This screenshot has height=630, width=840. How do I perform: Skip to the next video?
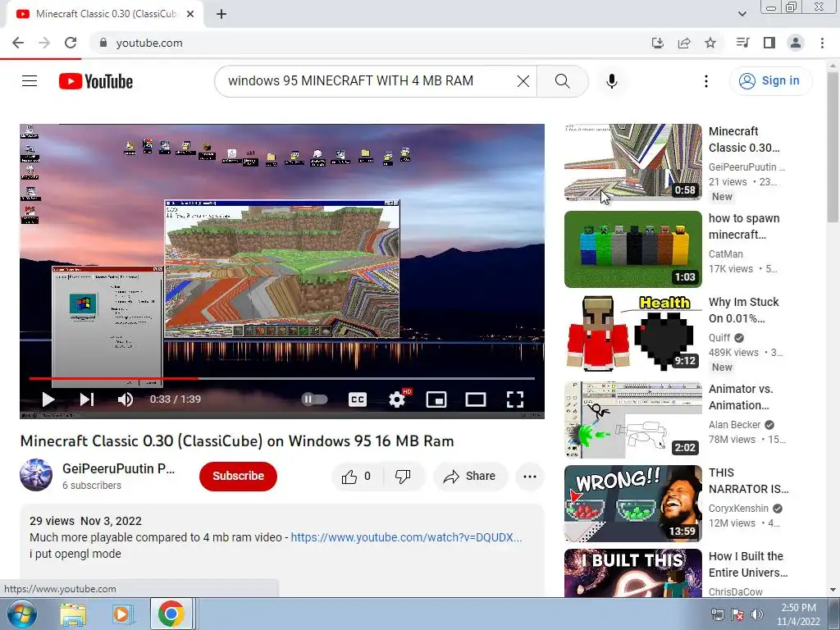click(87, 399)
